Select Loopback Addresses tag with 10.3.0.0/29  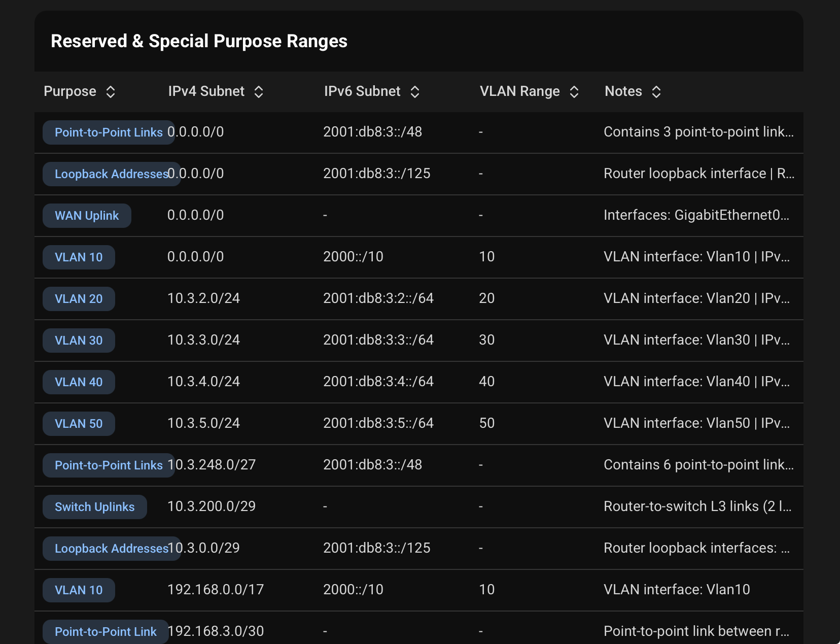[112, 549]
